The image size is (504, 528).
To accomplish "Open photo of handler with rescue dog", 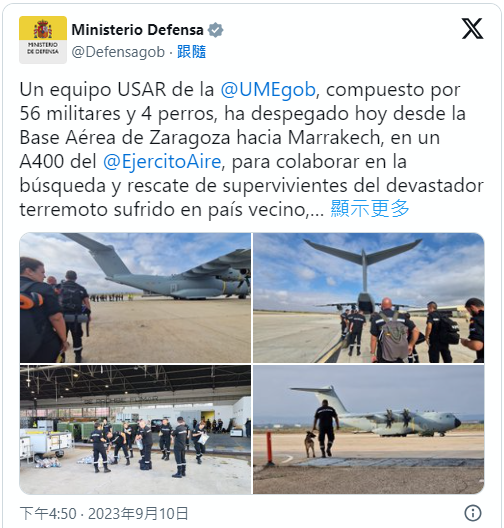I will pyautogui.click(x=369, y=429).
